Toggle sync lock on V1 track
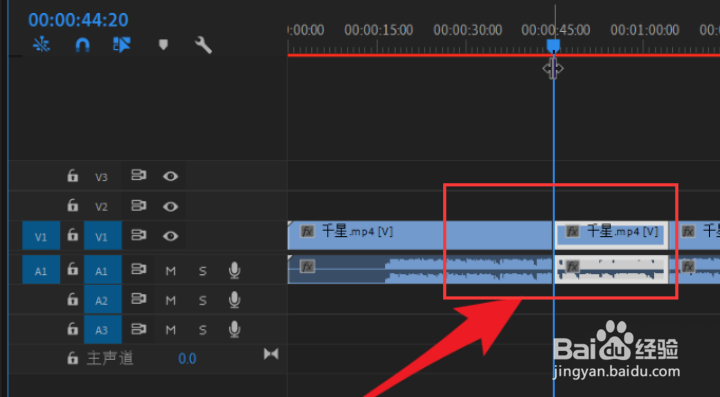Viewport: 720px width, 397px height. (138, 235)
